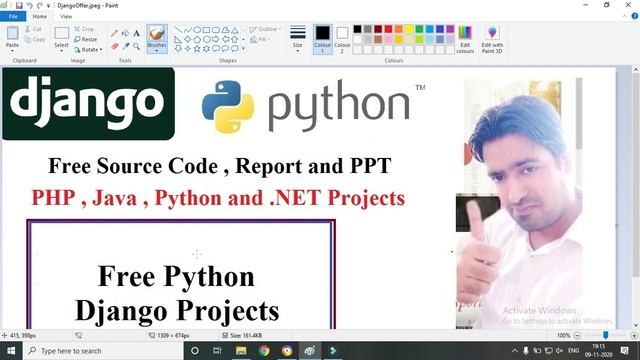Open the notification centre icon

click(624, 351)
